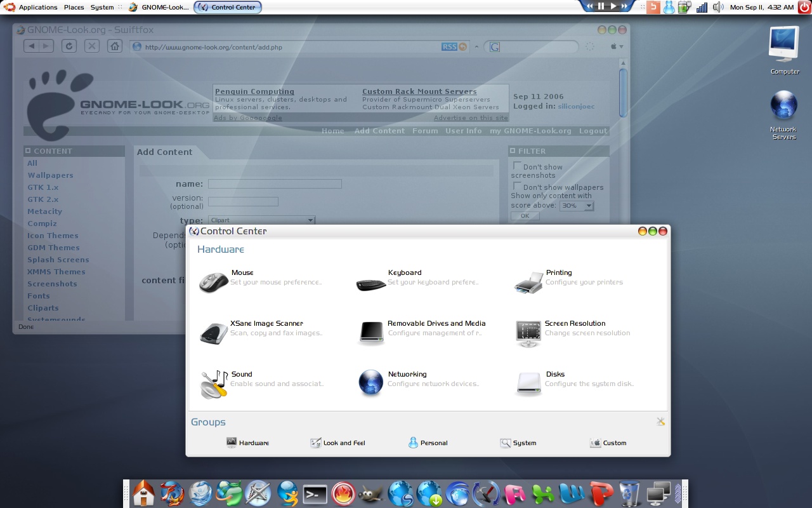Screen dimensions: 812x508
Task: Open the Keyboard preferences icon
Action: [x=371, y=284]
